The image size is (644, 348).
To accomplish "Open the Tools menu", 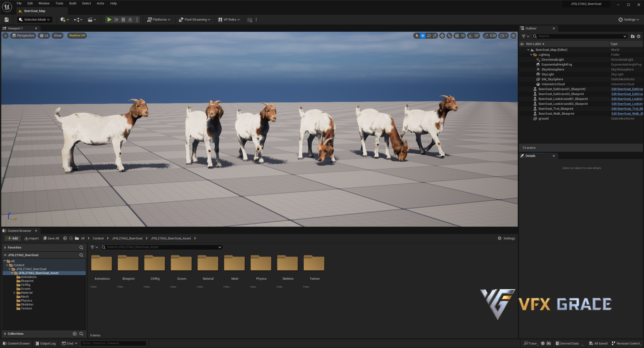I will [x=59, y=3].
